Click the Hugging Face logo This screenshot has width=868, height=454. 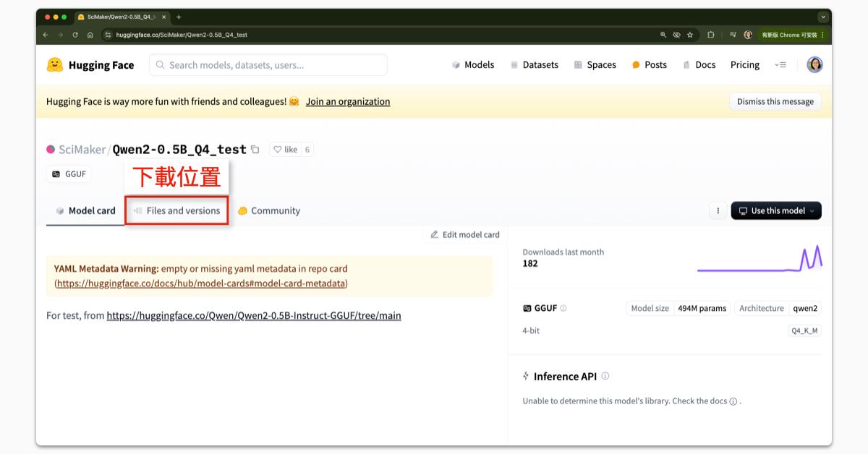[90, 65]
